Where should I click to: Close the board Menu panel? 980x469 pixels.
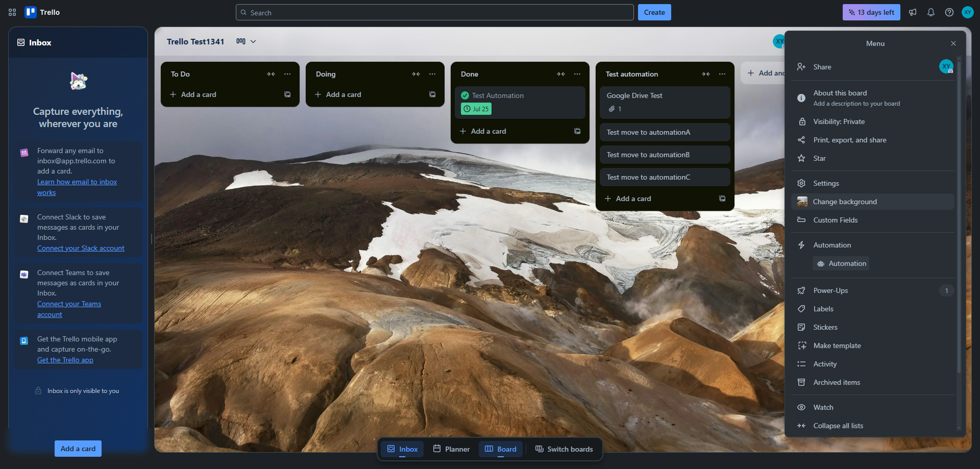(953, 43)
